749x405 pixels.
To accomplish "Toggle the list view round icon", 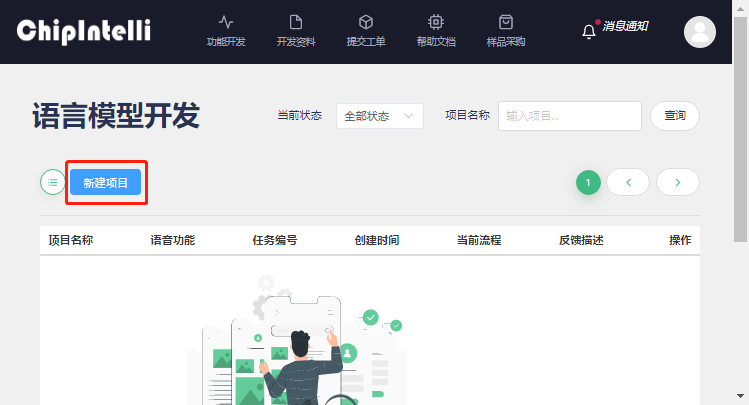I will click(52, 182).
